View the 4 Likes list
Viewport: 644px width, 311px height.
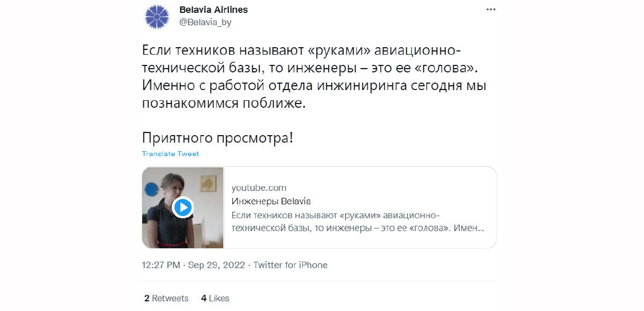click(x=215, y=298)
